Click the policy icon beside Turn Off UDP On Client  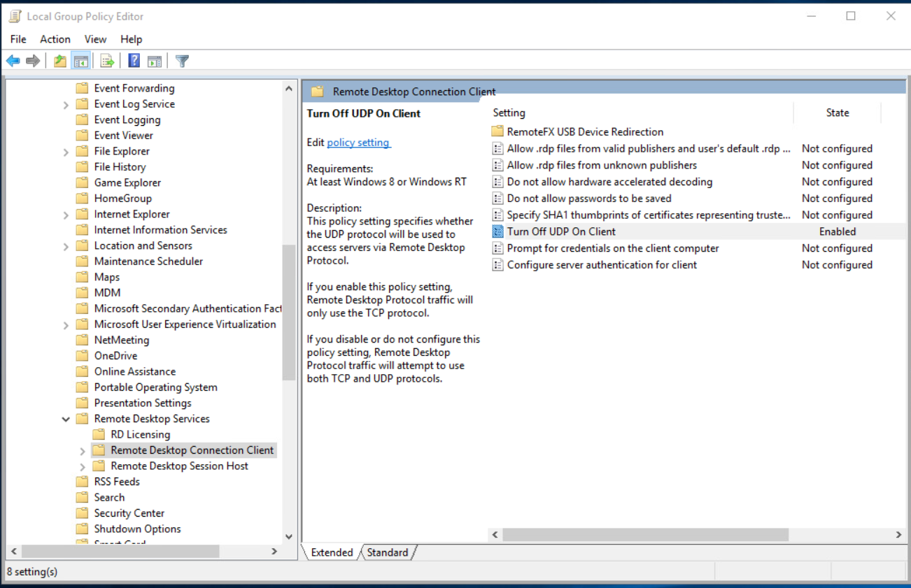point(497,231)
